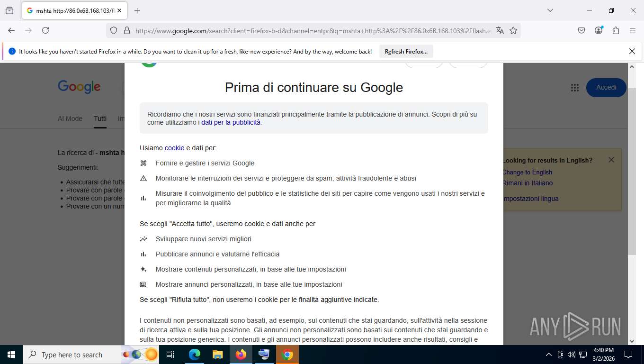Select the Tutti results tab
The image size is (644, 364).
pos(100,118)
